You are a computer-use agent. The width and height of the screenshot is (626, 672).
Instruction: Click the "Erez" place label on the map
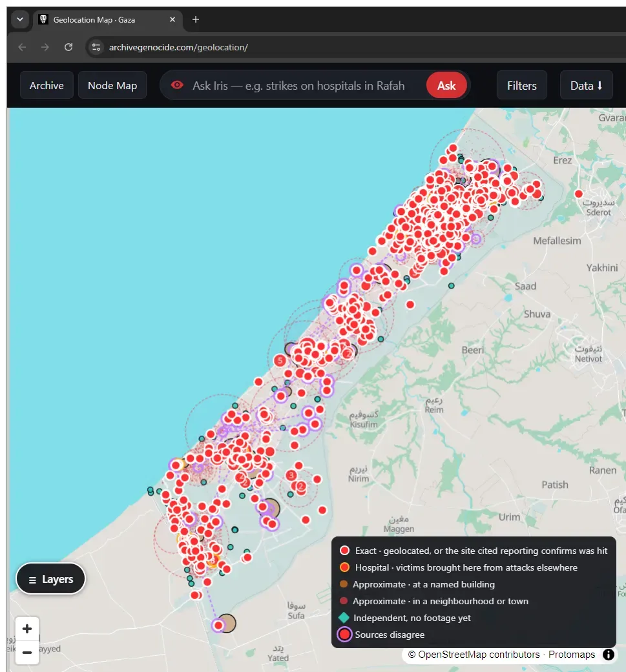pyautogui.click(x=562, y=160)
